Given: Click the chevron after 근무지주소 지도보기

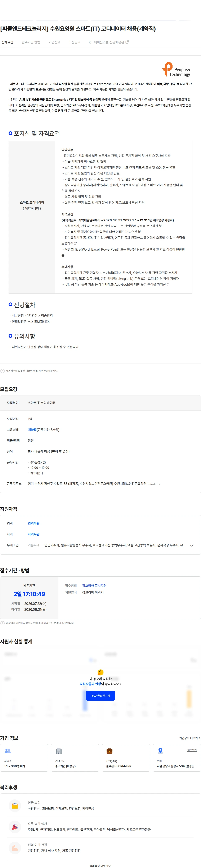Looking at the screenshot, I should [x=160, y=484].
